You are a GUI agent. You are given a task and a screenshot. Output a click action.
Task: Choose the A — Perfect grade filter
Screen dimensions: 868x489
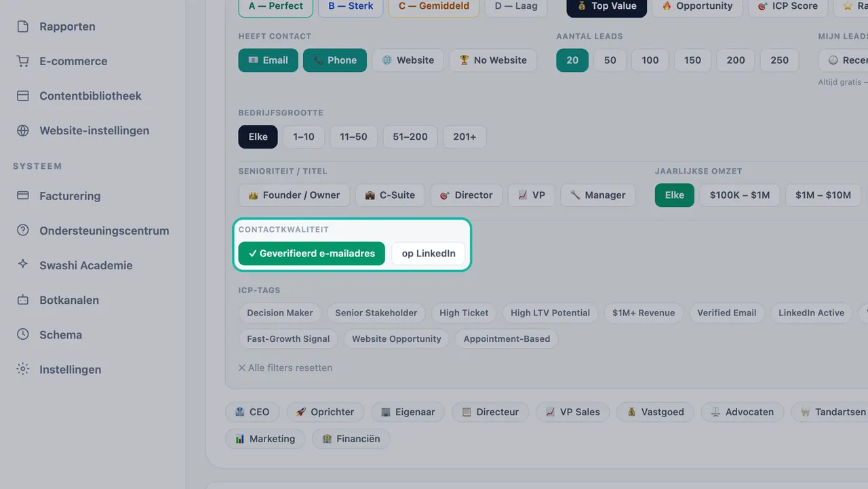click(276, 6)
